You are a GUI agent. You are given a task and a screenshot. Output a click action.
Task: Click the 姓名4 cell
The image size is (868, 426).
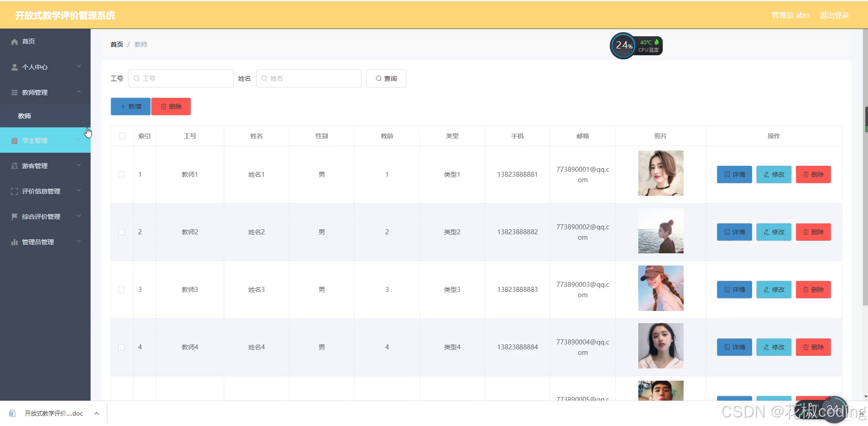tap(256, 347)
